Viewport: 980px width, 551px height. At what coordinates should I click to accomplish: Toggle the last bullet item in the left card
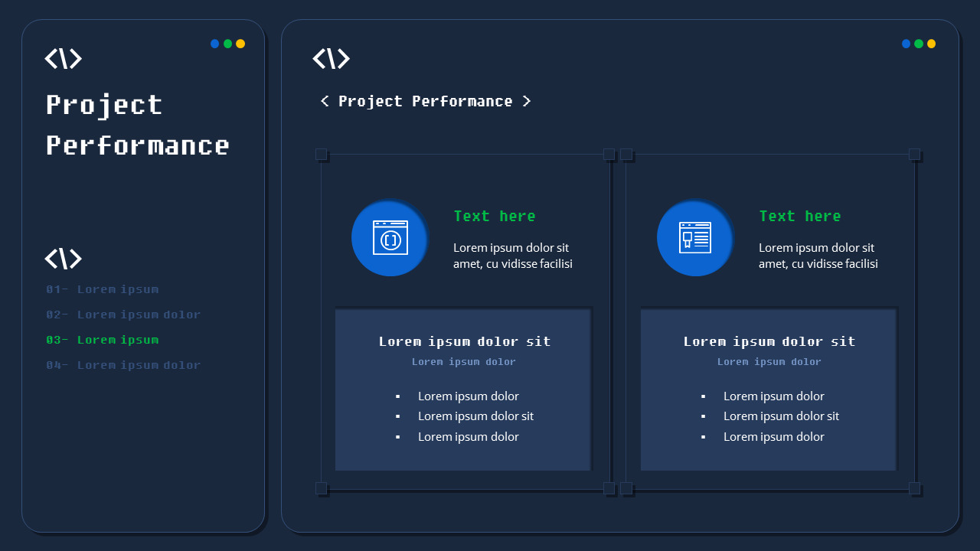point(397,436)
